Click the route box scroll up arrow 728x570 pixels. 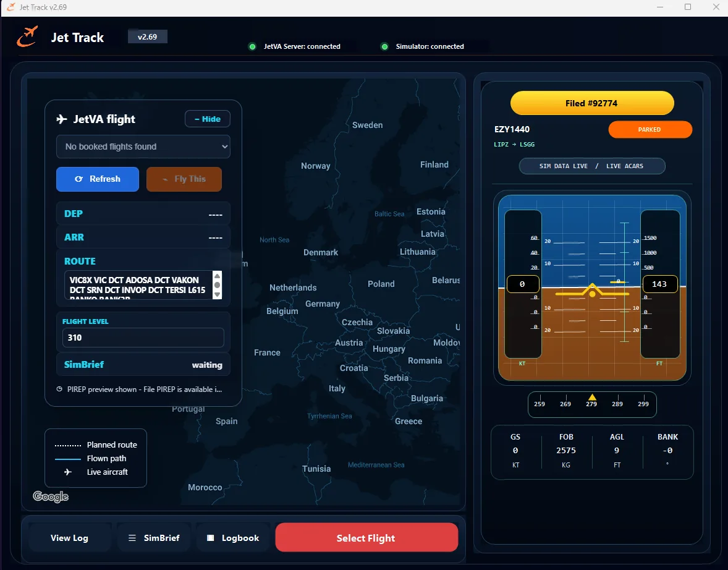218,275
